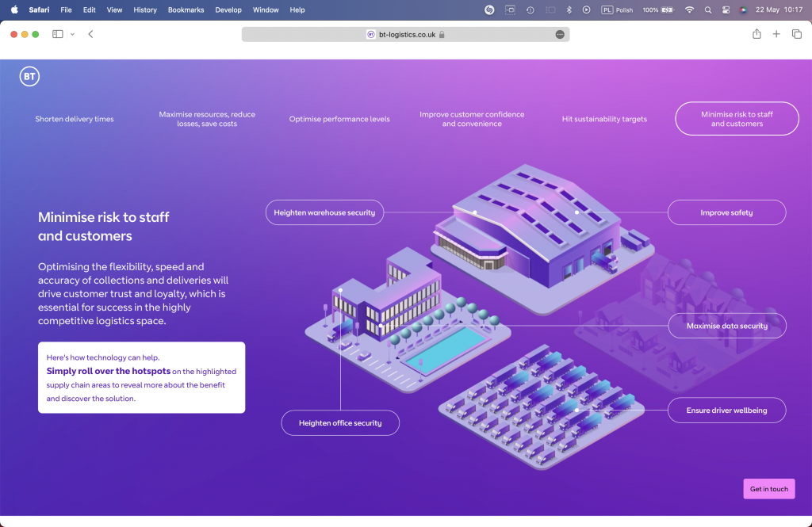The width and height of the screenshot is (812, 527).
Task: Click the Wi-Fi status icon
Action: (x=689, y=10)
